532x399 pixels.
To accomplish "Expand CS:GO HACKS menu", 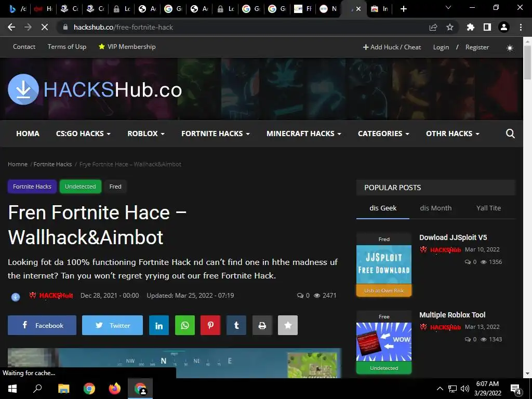I will [83, 134].
